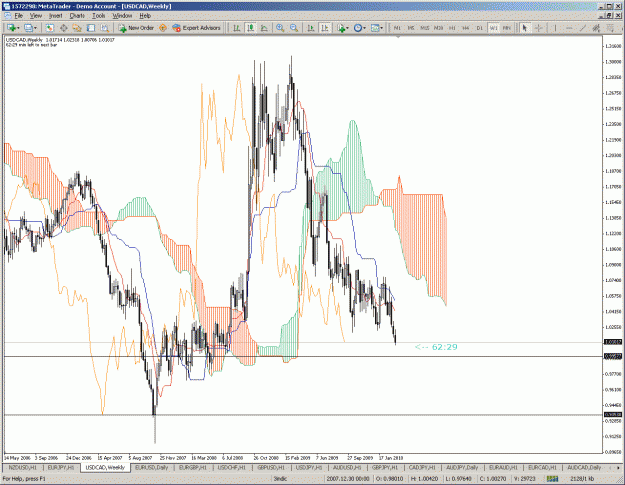Toggle the Market Watch window icon
The width and height of the screenshot is (625, 485).
click(49, 28)
